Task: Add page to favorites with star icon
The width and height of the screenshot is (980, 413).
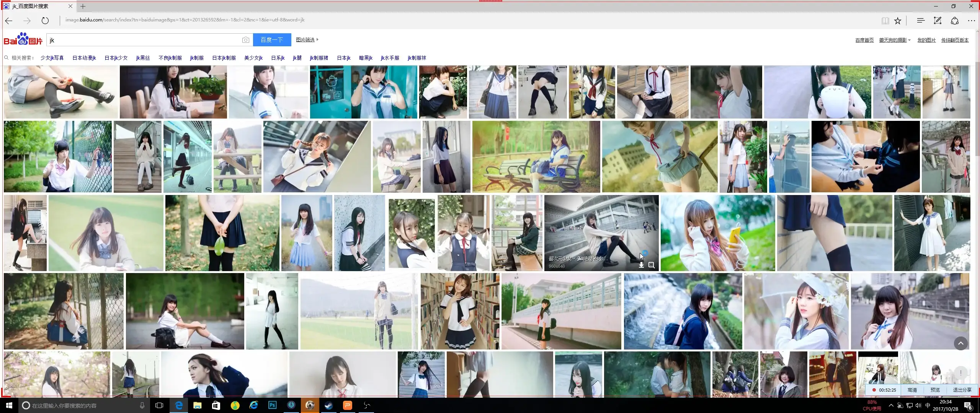Action: [898, 21]
